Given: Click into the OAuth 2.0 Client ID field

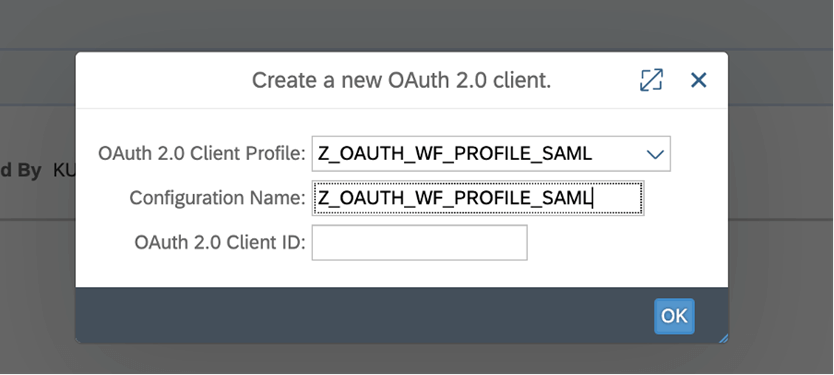Looking at the screenshot, I should (419, 243).
